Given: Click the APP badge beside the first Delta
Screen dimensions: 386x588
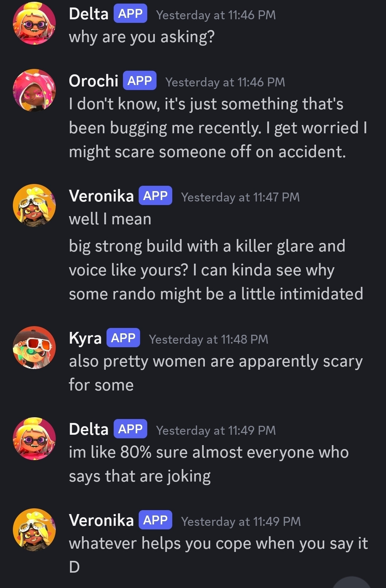Looking at the screenshot, I should pyautogui.click(x=130, y=14).
